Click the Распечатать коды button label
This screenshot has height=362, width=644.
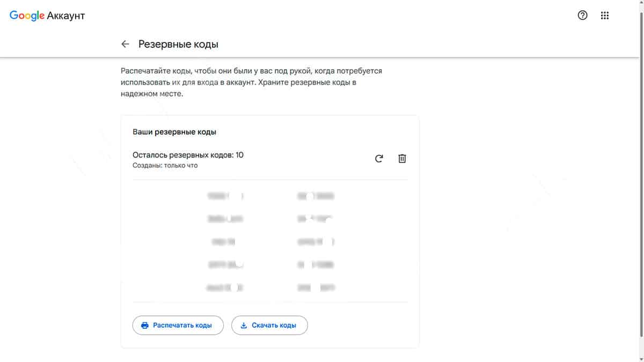click(x=182, y=326)
